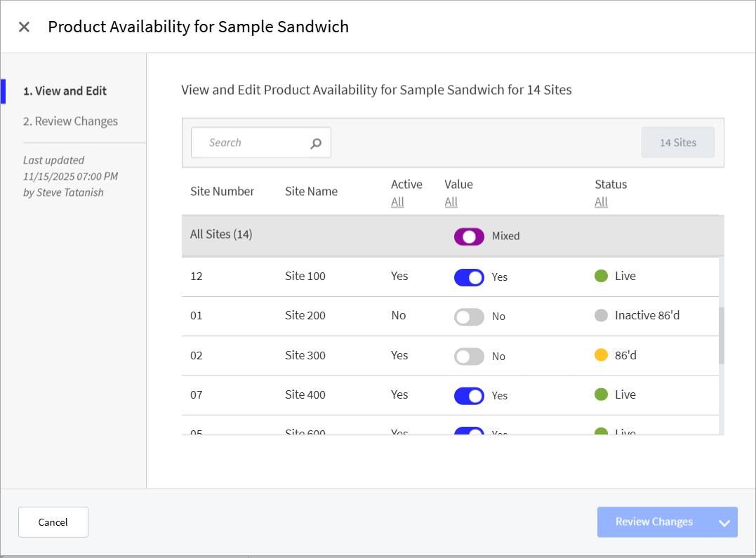756x558 pixels.
Task: Turn off the Site 400 availability toggle
Action: (469, 395)
